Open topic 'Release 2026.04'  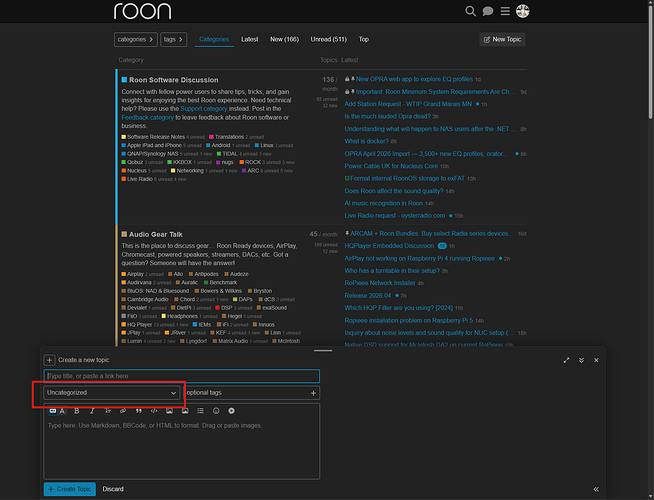(x=367, y=296)
